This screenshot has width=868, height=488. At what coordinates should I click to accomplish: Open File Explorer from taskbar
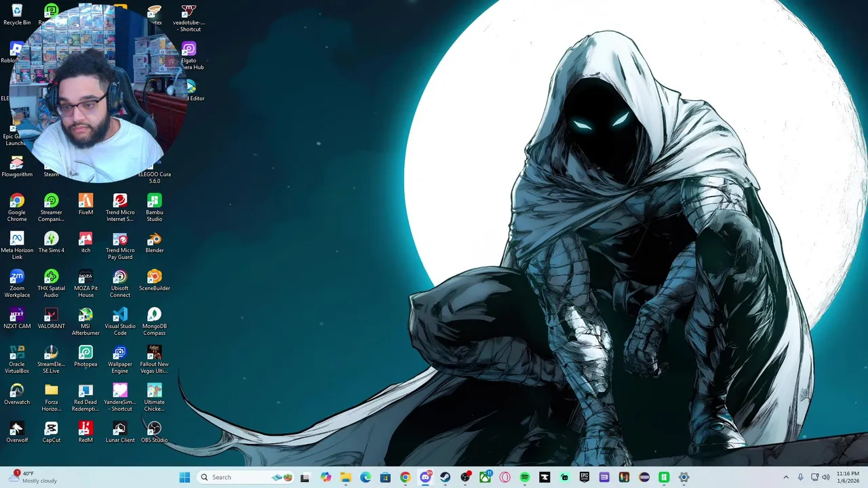[345, 477]
